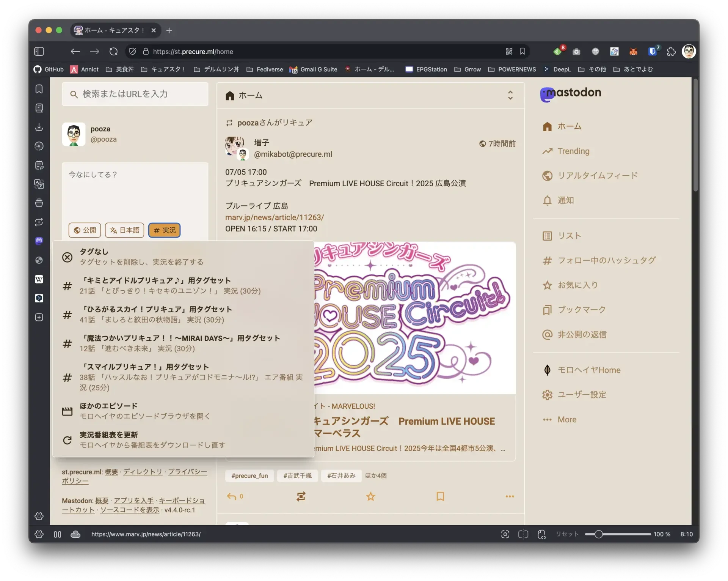Open the モロヘイヤHome link
The image size is (728, 581).
581,370
